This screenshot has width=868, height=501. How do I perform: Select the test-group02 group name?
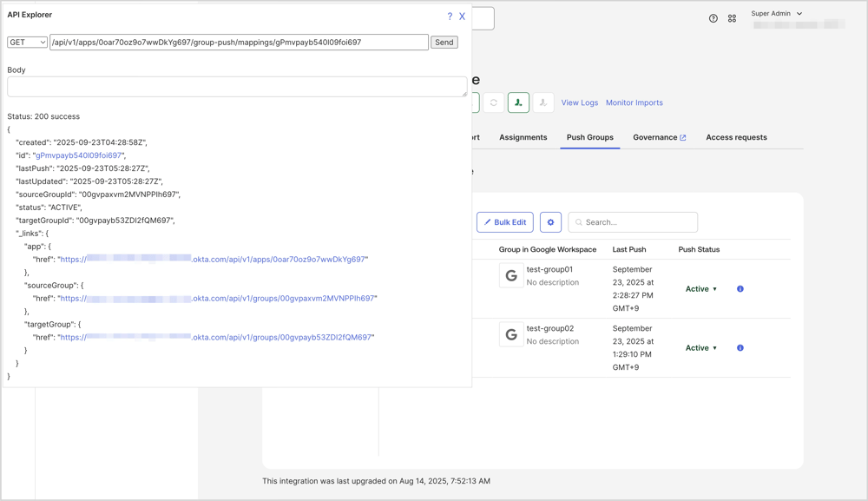(550, 328)
